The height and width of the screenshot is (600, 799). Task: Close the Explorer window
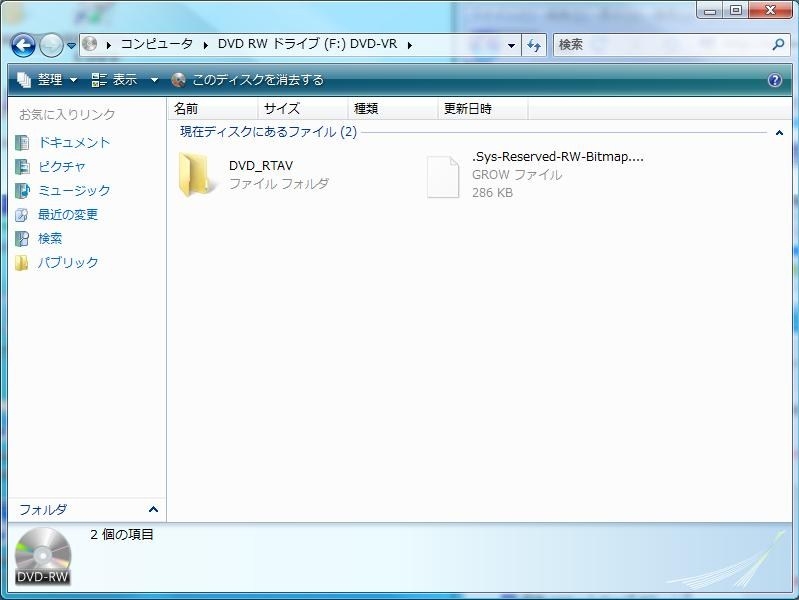(771, 10)
